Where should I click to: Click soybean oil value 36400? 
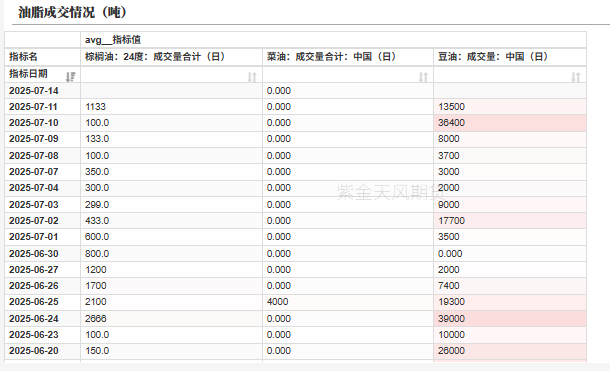tap(451, 123)
